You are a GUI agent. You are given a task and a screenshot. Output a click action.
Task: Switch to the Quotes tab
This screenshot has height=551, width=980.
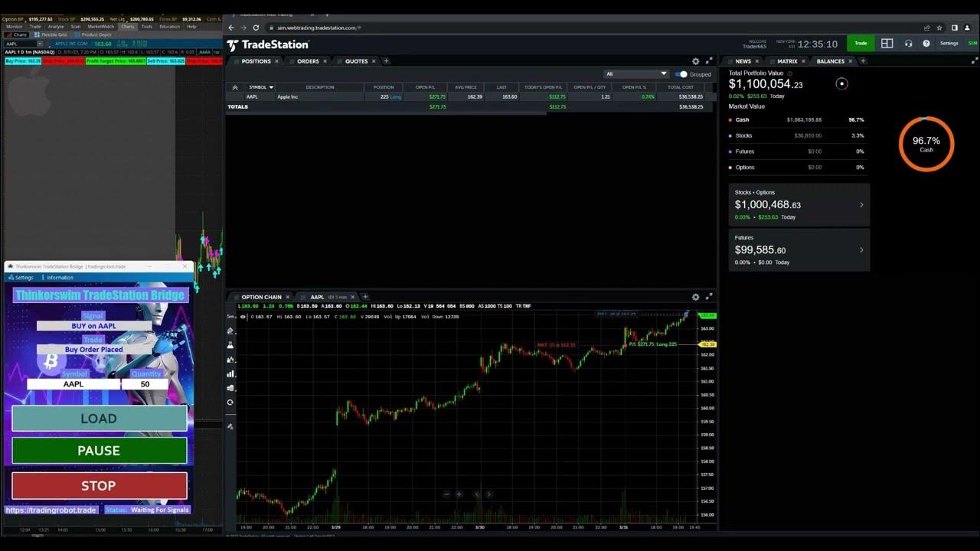tap(356, 61)
